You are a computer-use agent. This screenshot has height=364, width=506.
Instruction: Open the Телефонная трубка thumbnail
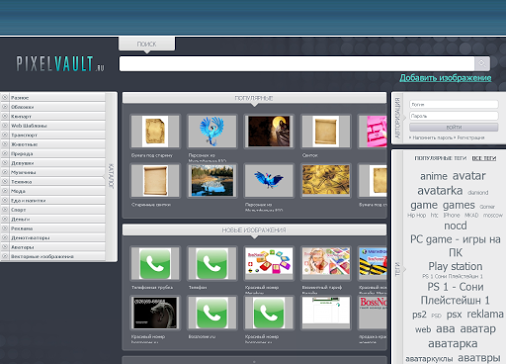[155, 263]
